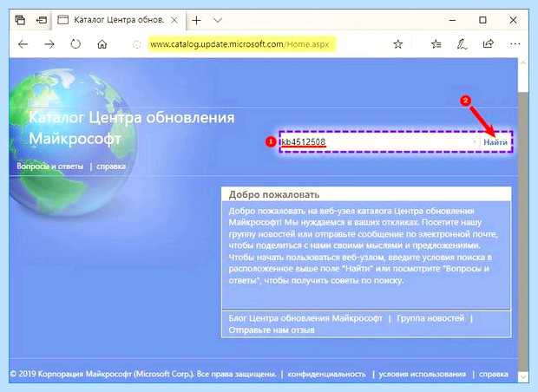538x392 pixels.
Task: Open the Группа новостей link
Action: pos(430,318)
